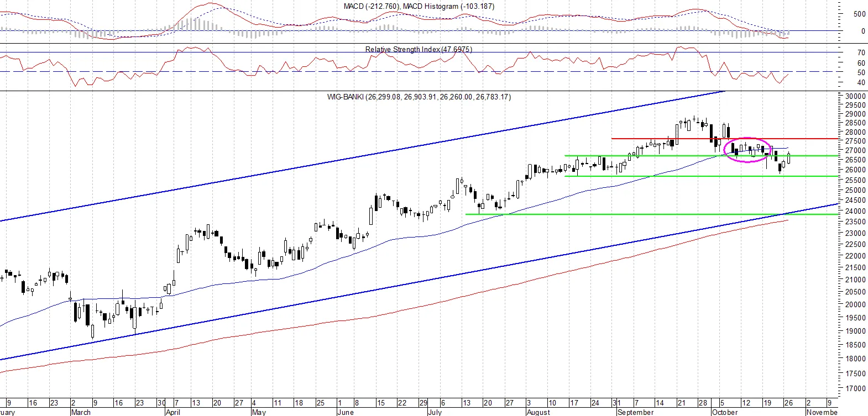Select the 29000 price axis value
Viewport: 868px width, 416px height.
point(855,114)
